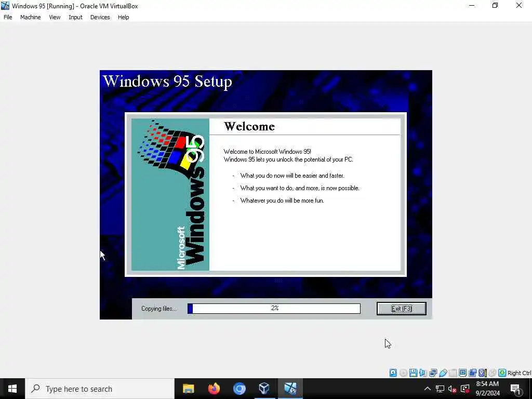Click 'What you do now will be easier' line
Screen dimensions: 532x399
point(292,176)
